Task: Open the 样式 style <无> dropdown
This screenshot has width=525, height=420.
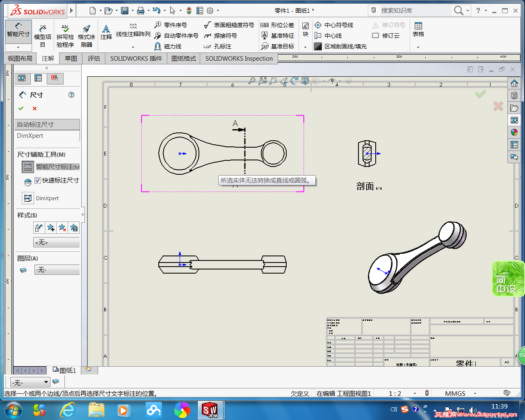Action: click(x=57, y=242)
